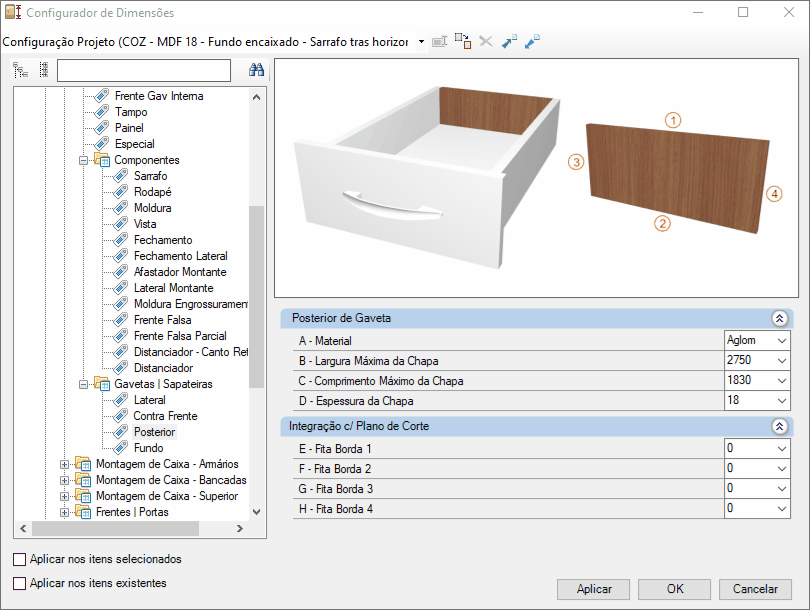This screenshot has width=810, height=610.
Task: Click the Cancelar button
Action: tap(755, 589)
